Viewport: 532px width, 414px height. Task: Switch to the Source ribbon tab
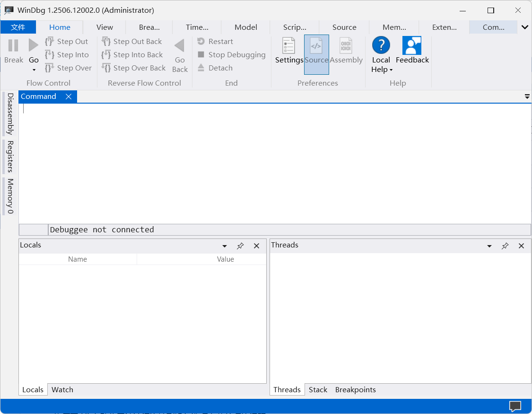(344, 27)
